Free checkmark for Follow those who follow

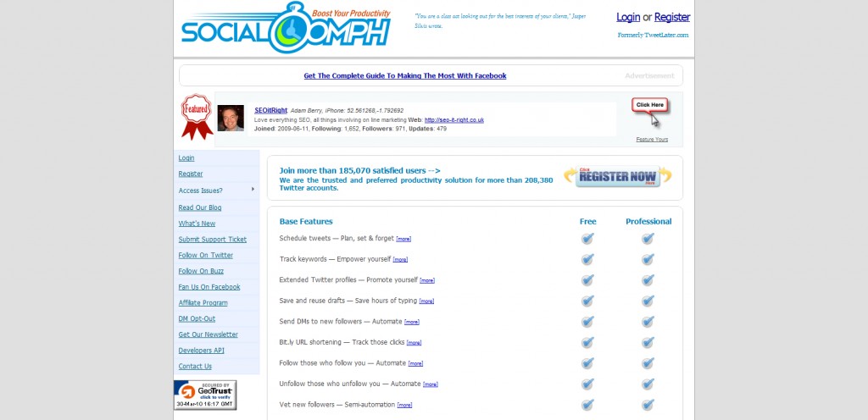coord(587,363)
